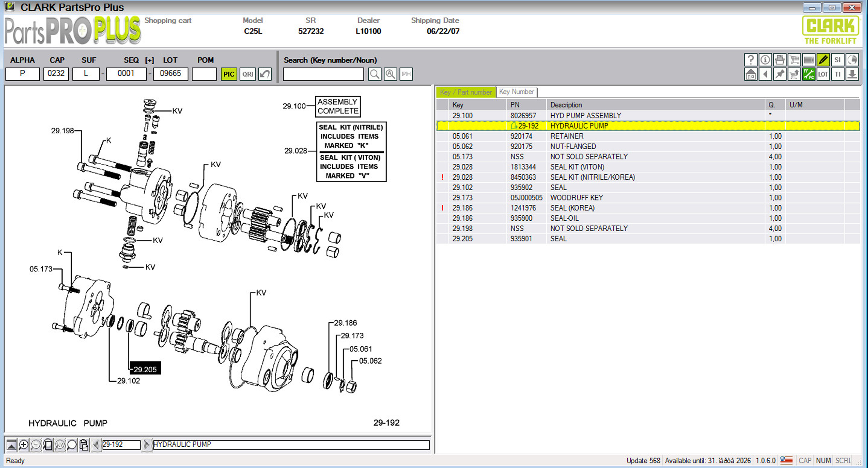Expand the [+] next to SEQ

(x=149, y=60)
